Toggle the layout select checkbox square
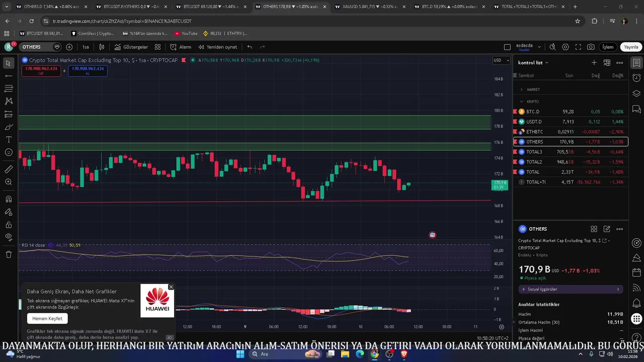This screenshot has height=362, width=644. [507, 47]
